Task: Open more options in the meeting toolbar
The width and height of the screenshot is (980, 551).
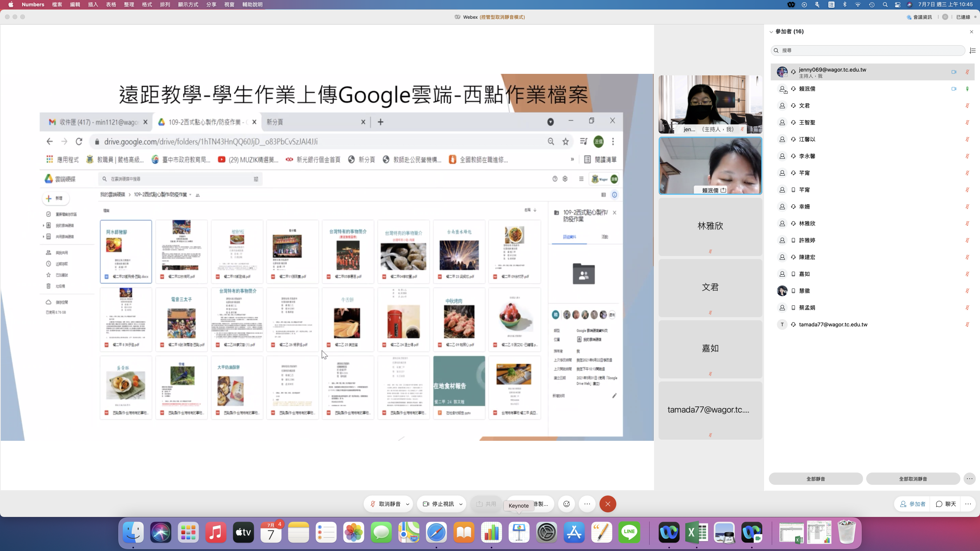Action: pyautogui.click(x=587, y=504)
